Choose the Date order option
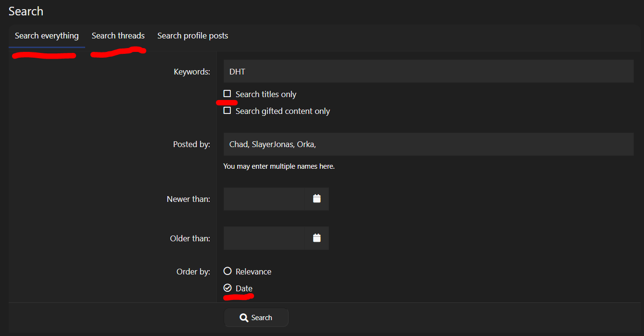Image resolution: width=644 pixels, height=336 pixels. coord(227,288)
